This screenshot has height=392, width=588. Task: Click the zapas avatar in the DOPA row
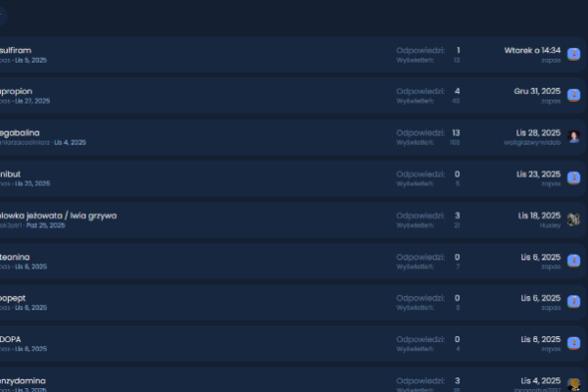pyautogui.click(x=573, y=343)
